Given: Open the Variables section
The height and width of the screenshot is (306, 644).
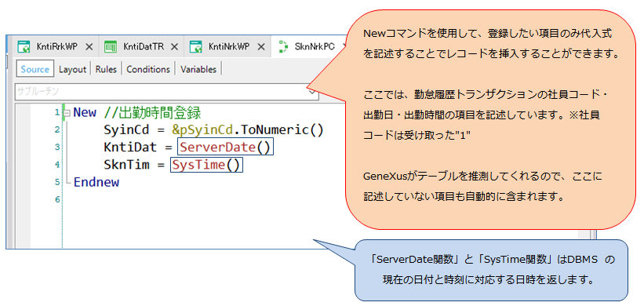Looking at the screenshot, I should 198,69.
